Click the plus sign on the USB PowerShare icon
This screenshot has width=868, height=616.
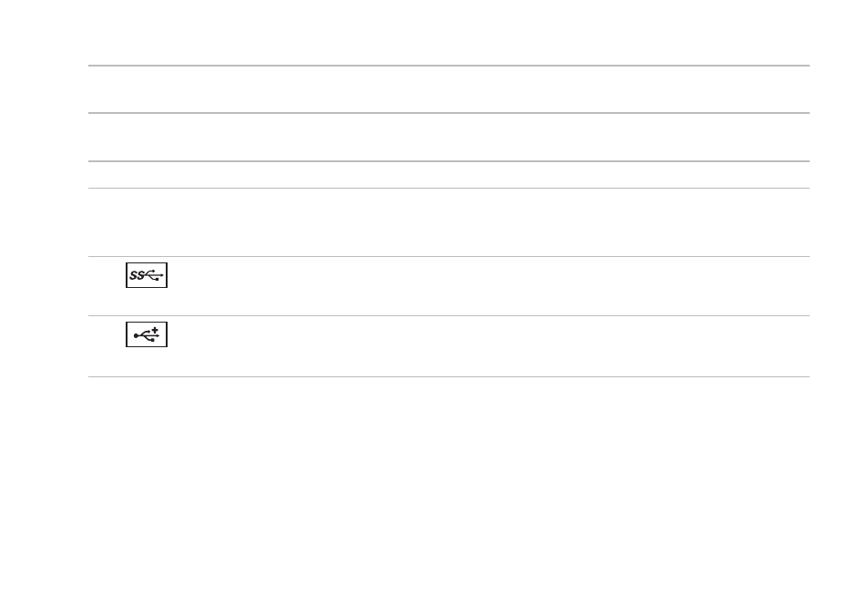(155, 330)
